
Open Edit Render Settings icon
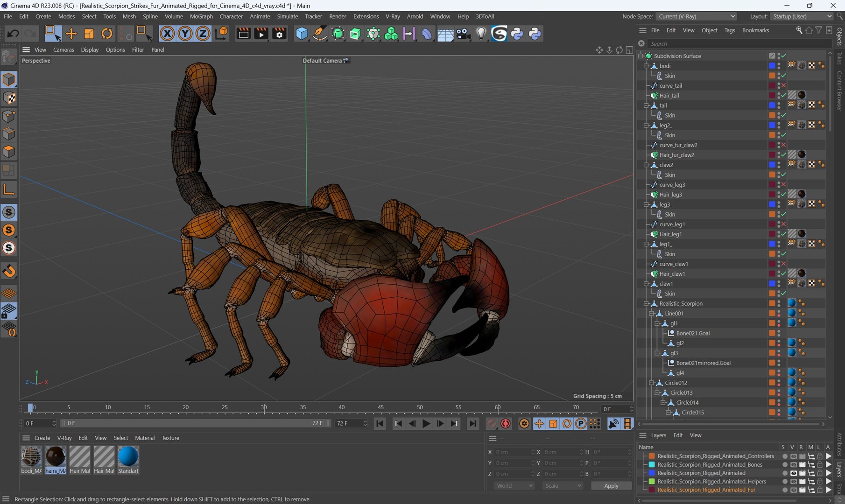(279, 34)
